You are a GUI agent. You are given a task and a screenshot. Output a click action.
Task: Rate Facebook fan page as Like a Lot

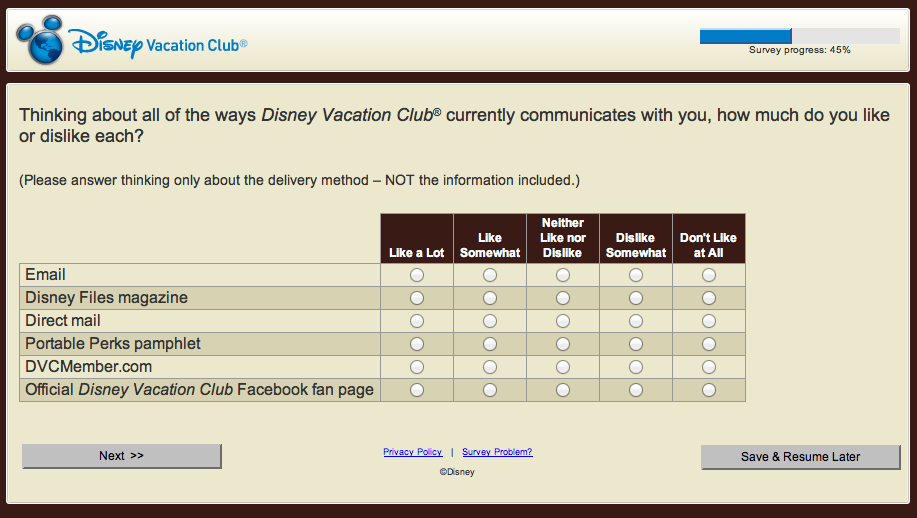pos(417,390)
